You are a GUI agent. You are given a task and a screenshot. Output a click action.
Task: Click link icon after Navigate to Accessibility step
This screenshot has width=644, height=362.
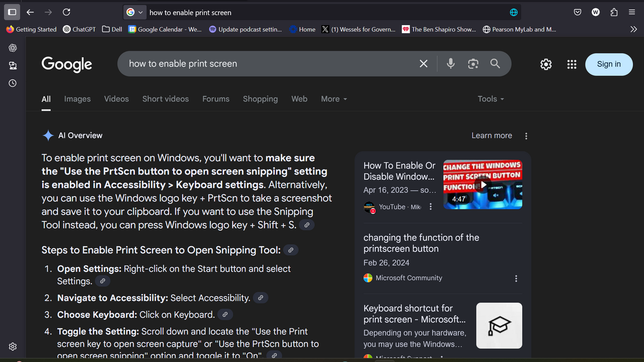[x=261, y=298]
